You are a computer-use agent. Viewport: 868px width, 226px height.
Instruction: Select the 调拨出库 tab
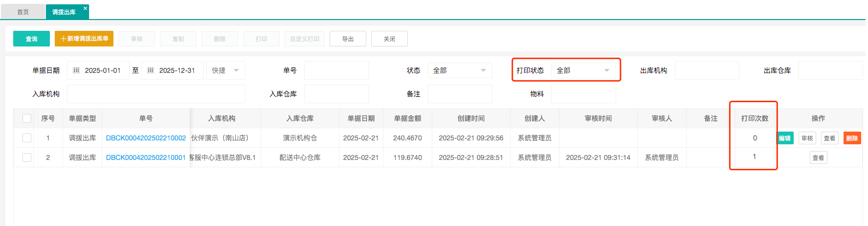(x=64, y=12)
